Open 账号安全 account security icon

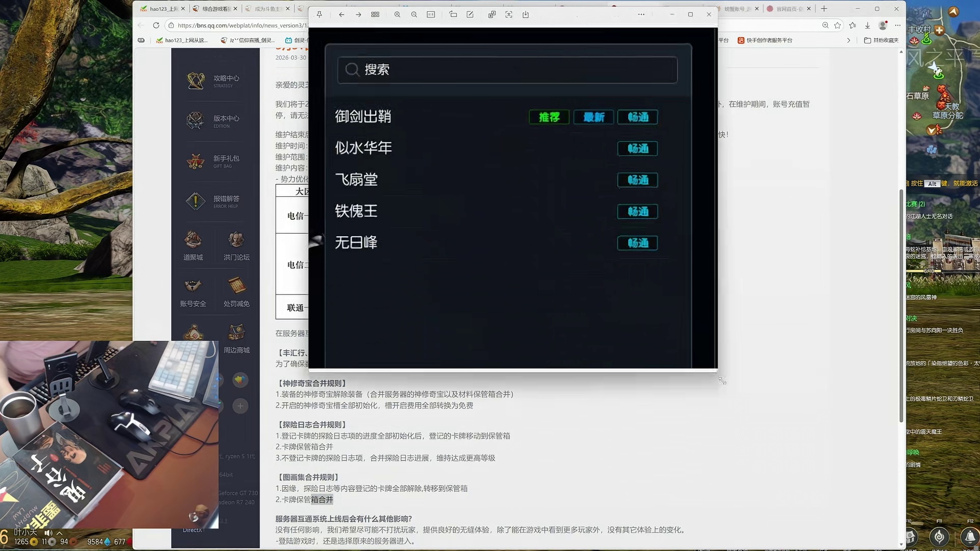pos(193,292)
